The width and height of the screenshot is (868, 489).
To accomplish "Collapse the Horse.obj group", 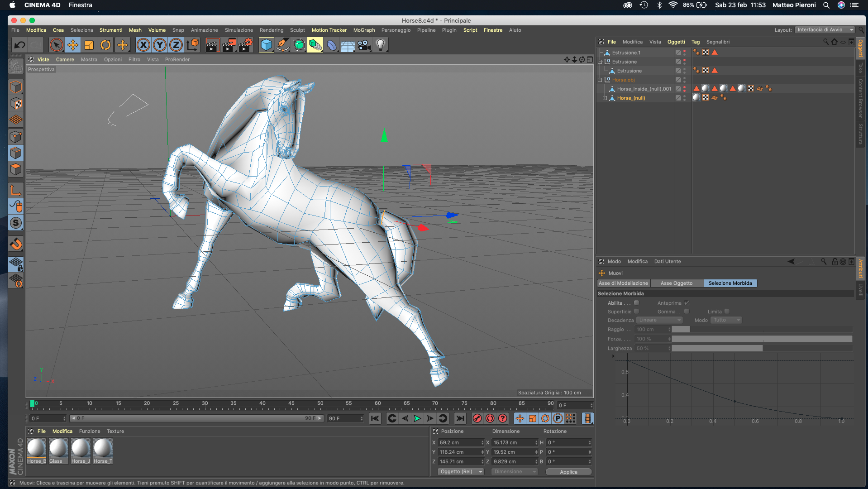I will tap(600, 80).
